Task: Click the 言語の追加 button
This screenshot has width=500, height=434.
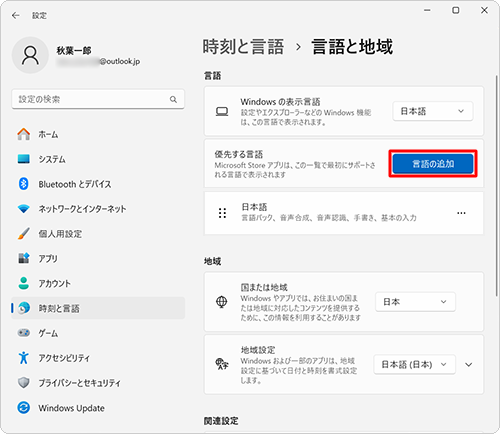Action: (x=433, y=164)
